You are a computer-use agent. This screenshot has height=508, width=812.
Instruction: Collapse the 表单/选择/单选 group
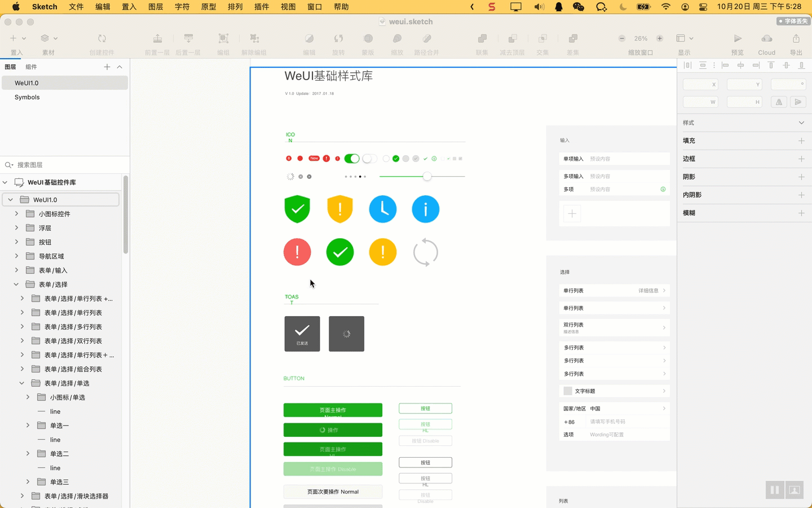[x=22, y=383]
